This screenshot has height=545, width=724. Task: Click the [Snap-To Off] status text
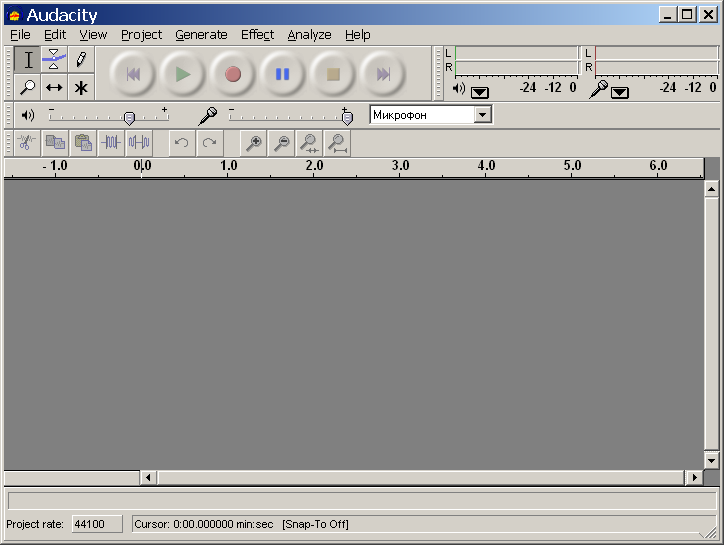[315, 524]
